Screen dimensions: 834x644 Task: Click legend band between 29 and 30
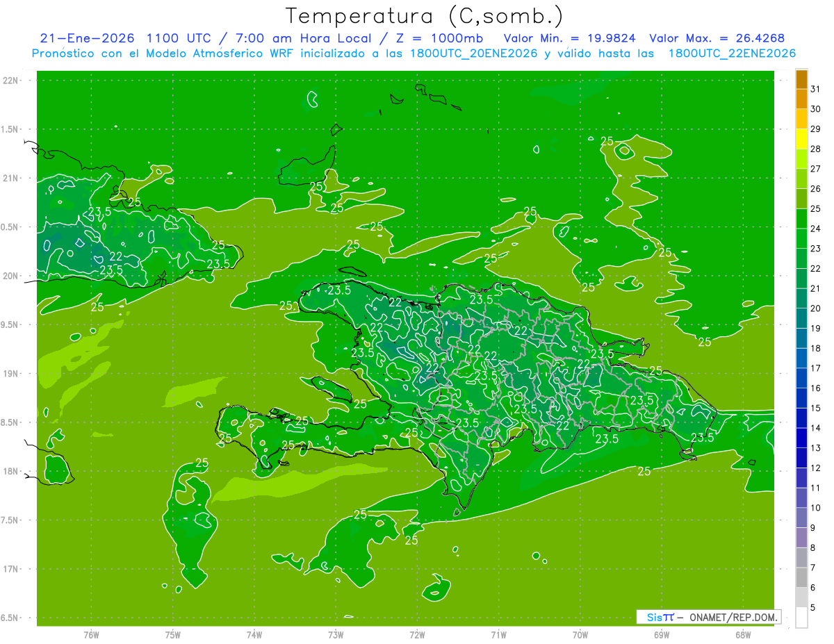click(x=801, y=119)
